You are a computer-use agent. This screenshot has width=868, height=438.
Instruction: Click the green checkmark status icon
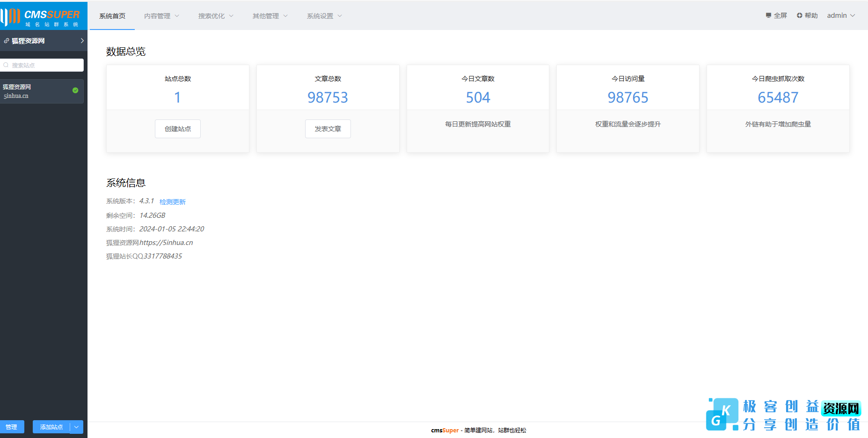pyautogui.click(x=75, y=90)
